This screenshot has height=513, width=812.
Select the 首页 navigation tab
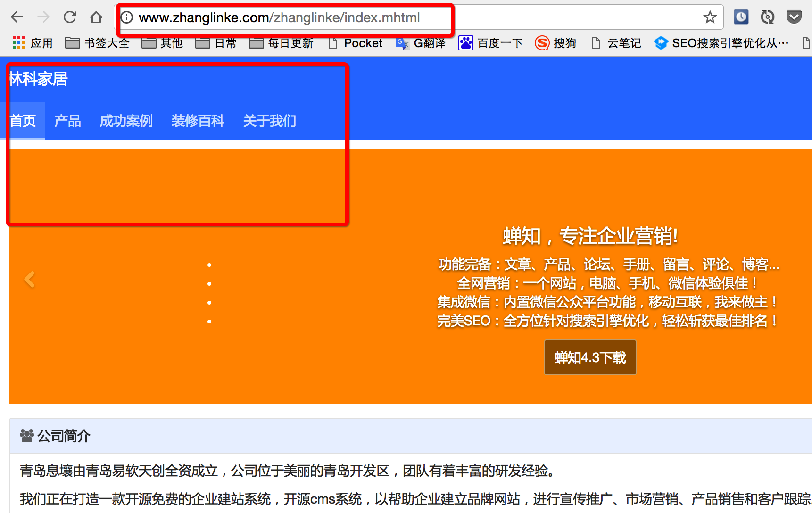pos(23,121)
